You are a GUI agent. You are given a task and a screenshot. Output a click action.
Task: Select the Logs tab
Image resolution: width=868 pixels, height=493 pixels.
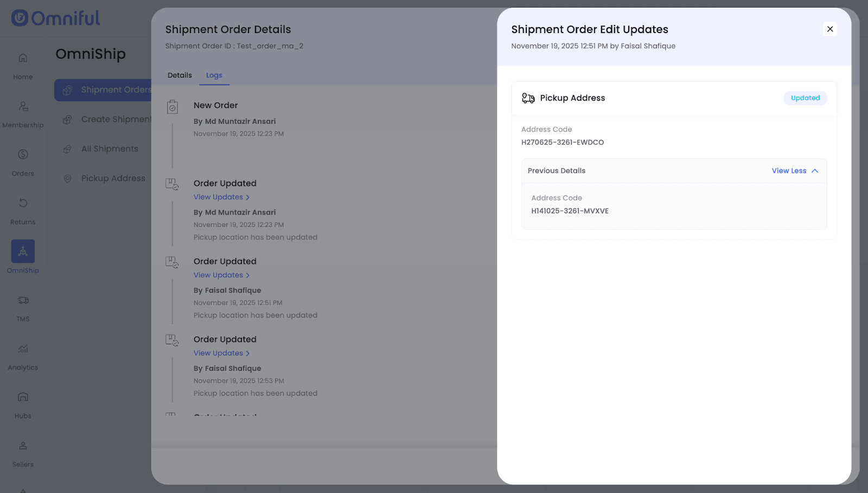214,75
